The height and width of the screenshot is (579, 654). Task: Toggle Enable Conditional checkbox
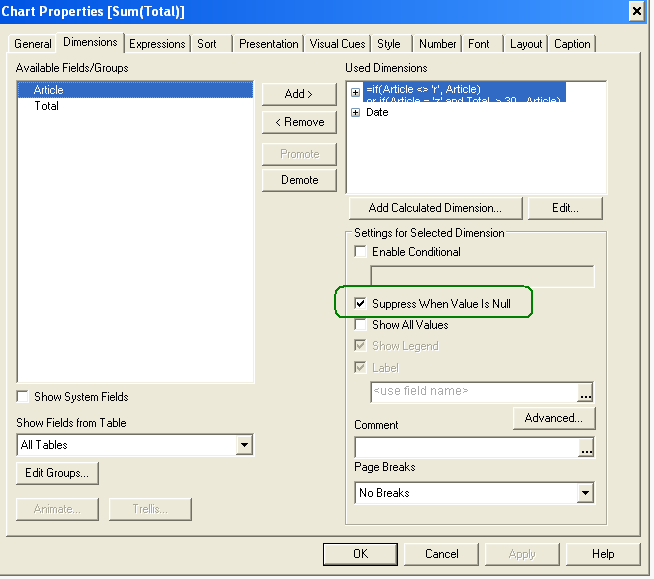point(360,252)
